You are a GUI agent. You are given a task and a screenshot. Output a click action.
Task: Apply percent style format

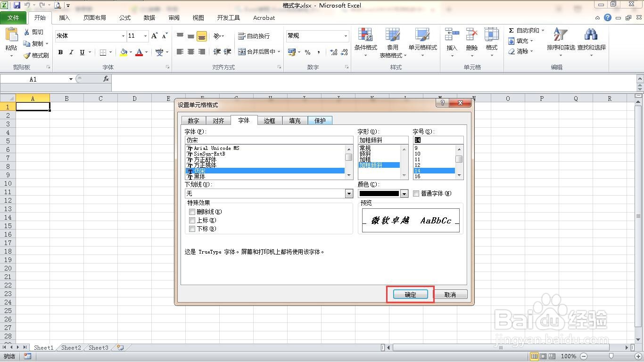307,52
